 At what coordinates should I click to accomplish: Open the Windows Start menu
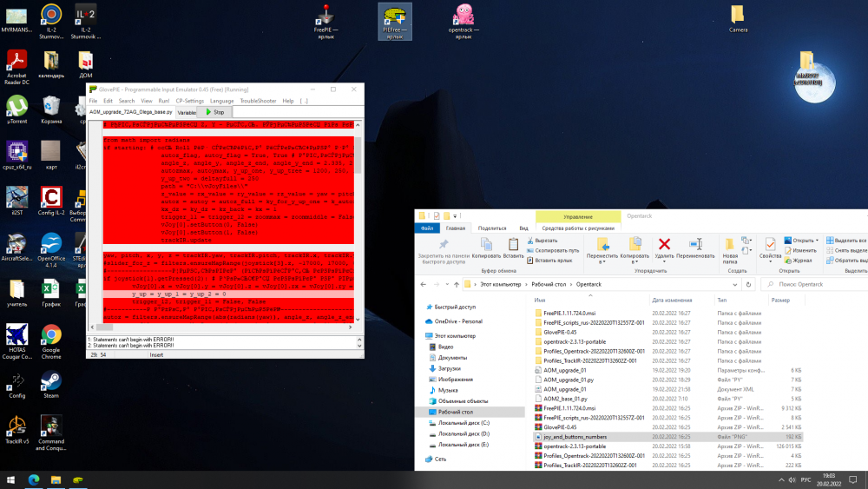coord(10,479)
